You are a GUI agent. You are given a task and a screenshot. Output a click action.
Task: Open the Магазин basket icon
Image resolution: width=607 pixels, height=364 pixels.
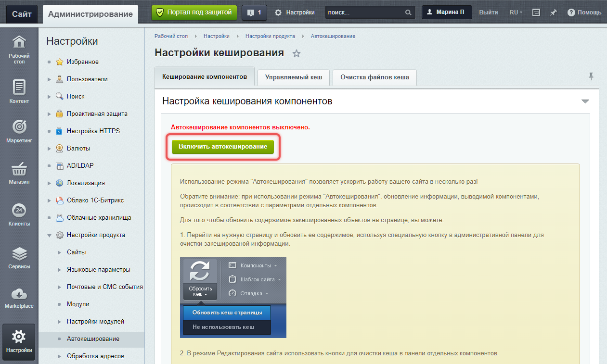(19, 173)
